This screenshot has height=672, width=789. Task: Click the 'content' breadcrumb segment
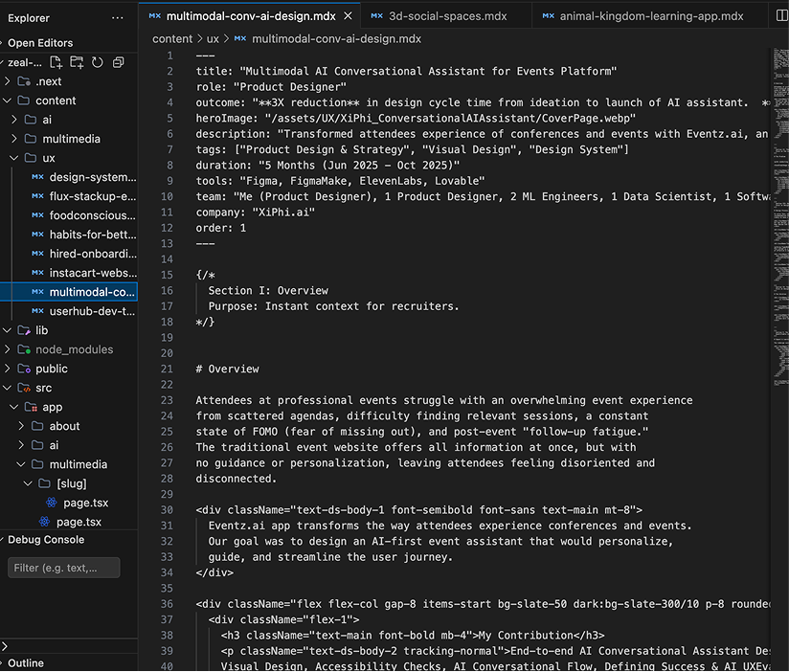(x=172, y=38)
